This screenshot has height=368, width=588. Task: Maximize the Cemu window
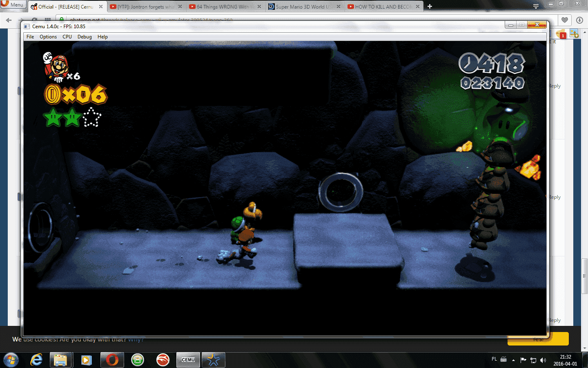522,25
